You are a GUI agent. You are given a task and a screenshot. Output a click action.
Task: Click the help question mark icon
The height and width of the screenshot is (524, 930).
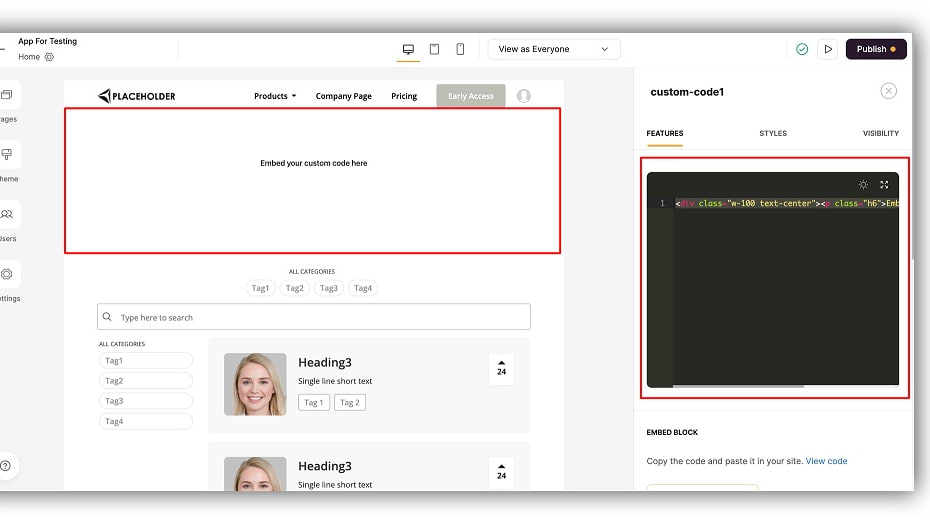click(x=6, y=466)
